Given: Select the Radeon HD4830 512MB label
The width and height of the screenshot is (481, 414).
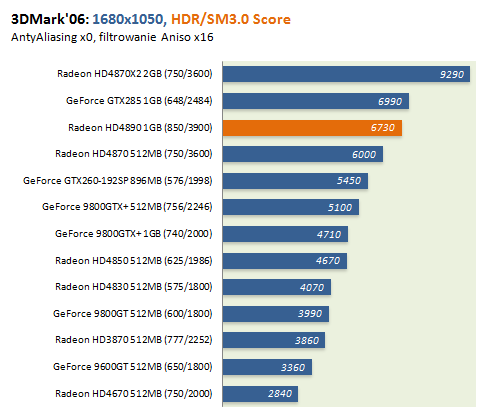Looking at the screenshot, I should tap(134, 287).
